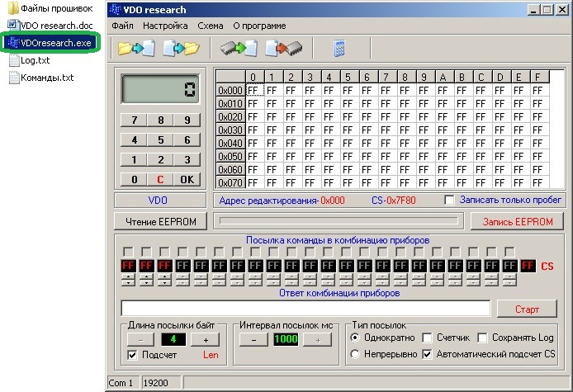Clear keypad with red C button
Screen dimensions: 573x392
[160, 179]
